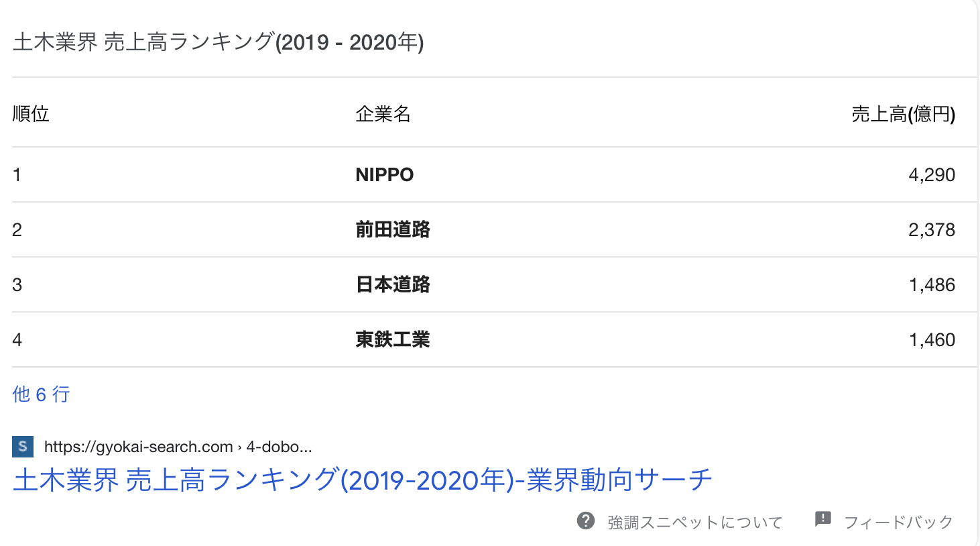The width and height of the screenshot is (980, 546).
Task: Open the 土木業界 売上高ランキング result link
Action: click(x=363, y=480)
